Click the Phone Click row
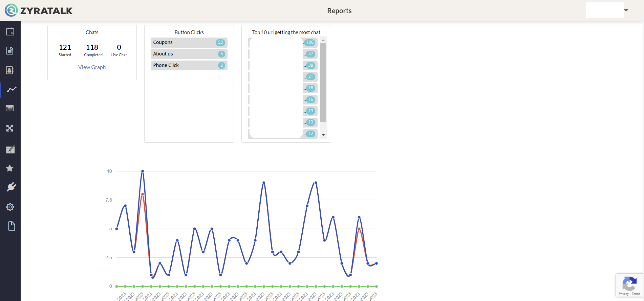The width and height of the screenshot is (644, 301). point(189,65)
